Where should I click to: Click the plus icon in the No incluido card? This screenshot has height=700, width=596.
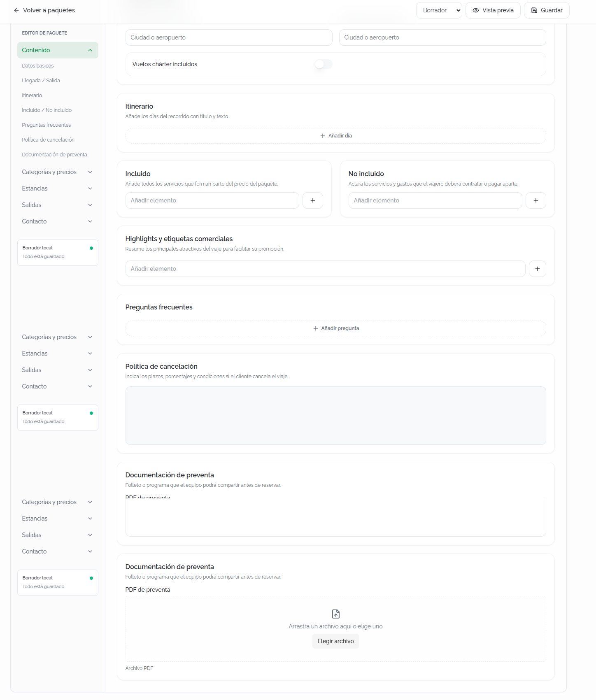point(536,200)
